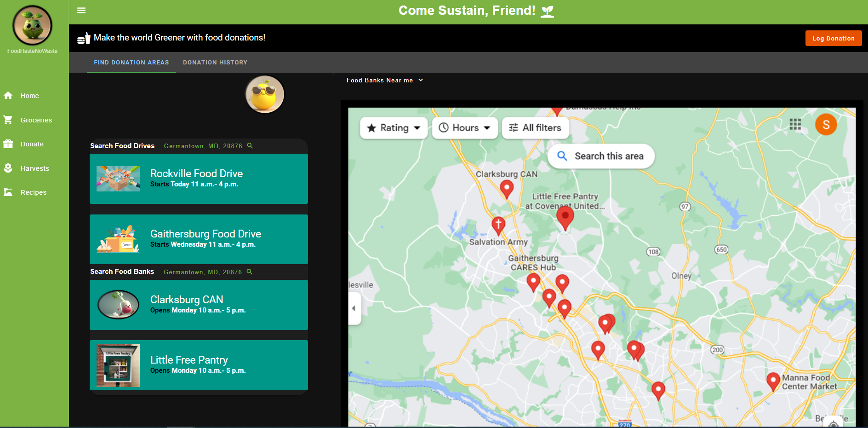Click the Clarksburg CAN map pin
Screen dimensions: 868x428
507,189
